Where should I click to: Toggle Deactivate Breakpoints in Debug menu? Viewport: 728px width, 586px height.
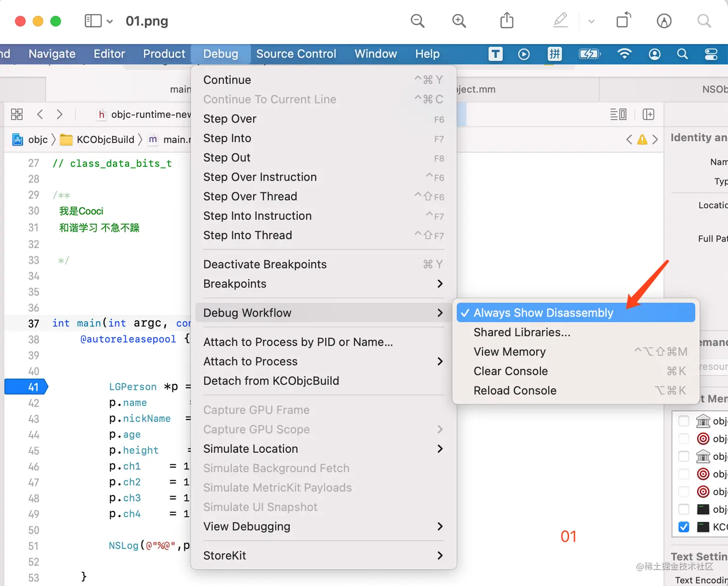[x=324, y=264]
